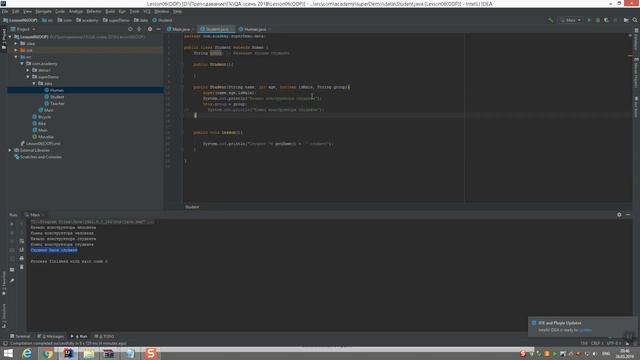Open the Code menu

pos(60,11)
